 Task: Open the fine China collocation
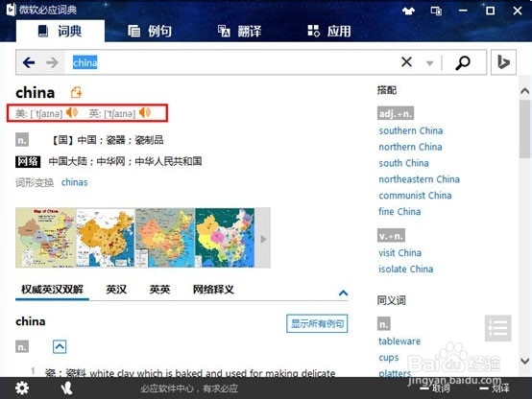[x=399, y=212]
